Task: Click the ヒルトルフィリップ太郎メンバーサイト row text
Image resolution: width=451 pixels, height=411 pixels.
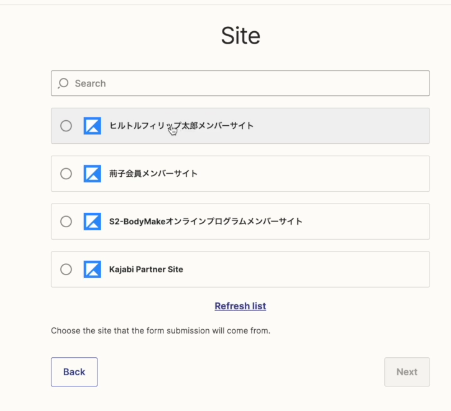Action: click(181, 126)
